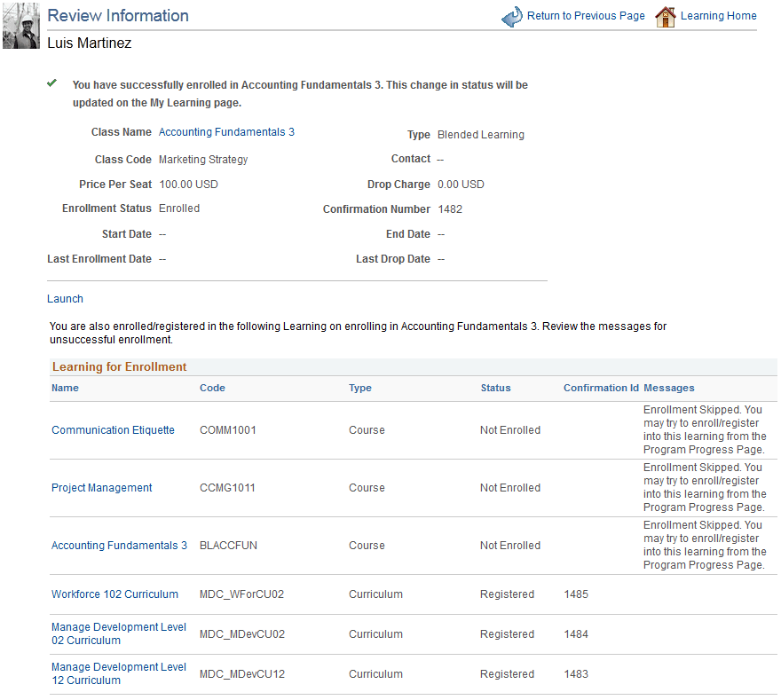Click the Learning Home house icon

tap(666, 15)
